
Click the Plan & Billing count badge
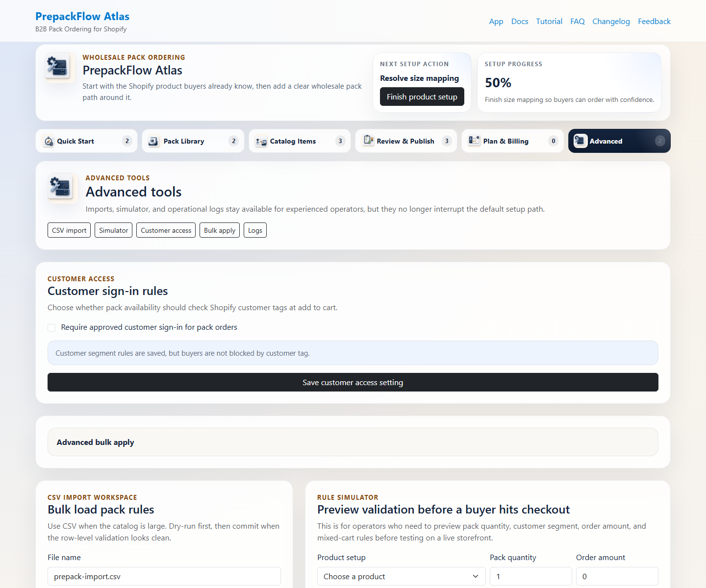pos(554,141)
